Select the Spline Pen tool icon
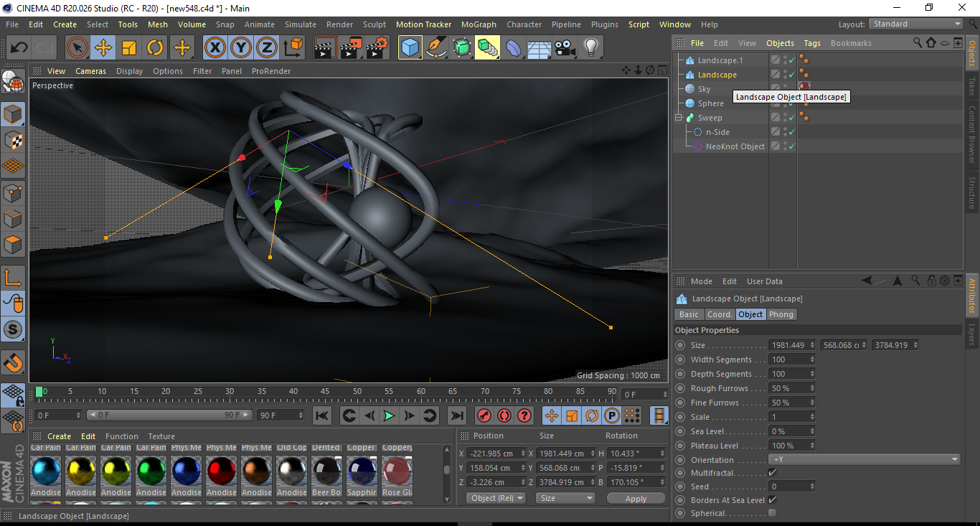This screenshot has height=526, width=980. click(x=435, y=48)
